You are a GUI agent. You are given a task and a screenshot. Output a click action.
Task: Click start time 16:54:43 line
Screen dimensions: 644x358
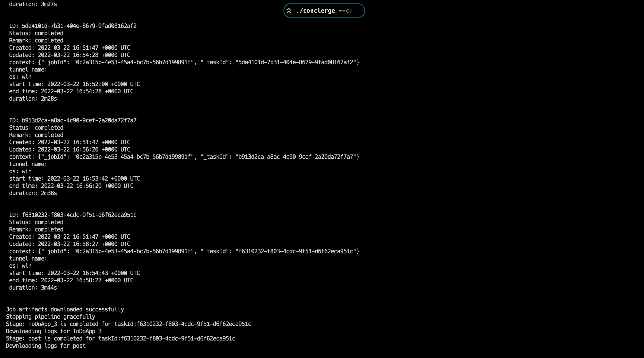(75, 273)
